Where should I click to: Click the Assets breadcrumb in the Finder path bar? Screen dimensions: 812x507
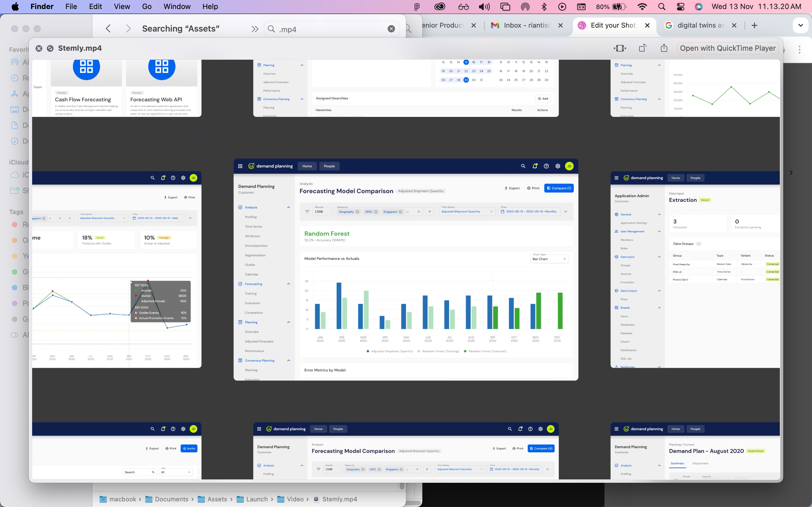(x=217, y=499)
